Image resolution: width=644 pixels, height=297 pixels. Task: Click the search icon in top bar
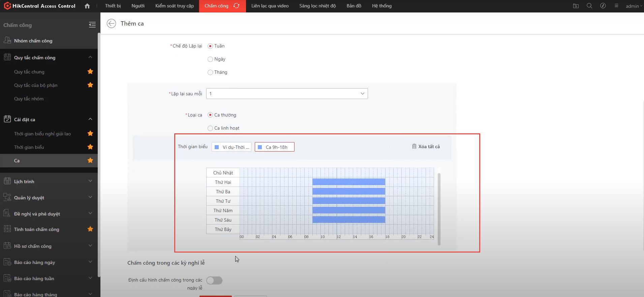[589, 6]
